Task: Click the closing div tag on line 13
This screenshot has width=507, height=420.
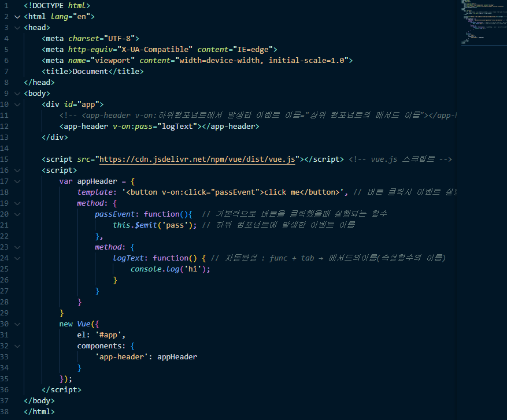Action: click(x=55, y=137)
